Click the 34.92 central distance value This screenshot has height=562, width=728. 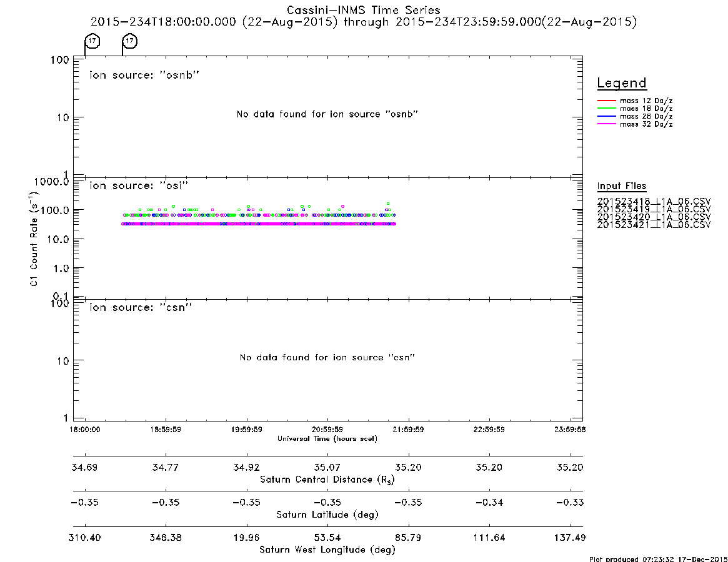[247, 467]
